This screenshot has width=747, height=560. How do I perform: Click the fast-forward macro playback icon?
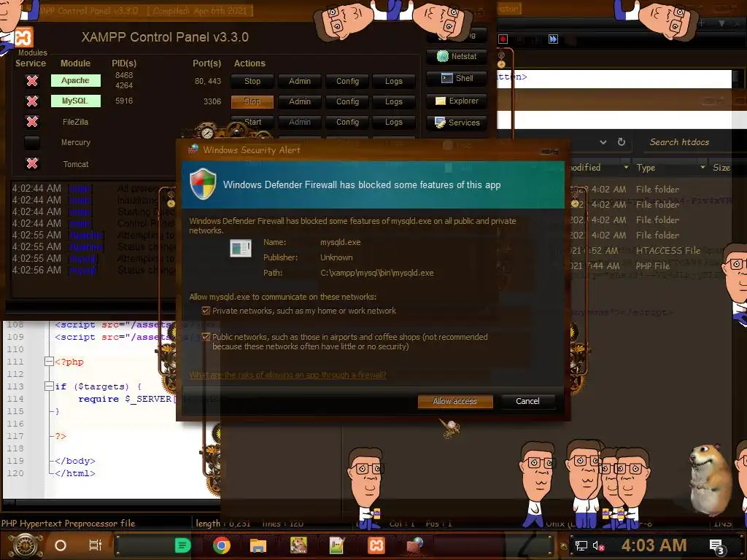coord(553,39)
